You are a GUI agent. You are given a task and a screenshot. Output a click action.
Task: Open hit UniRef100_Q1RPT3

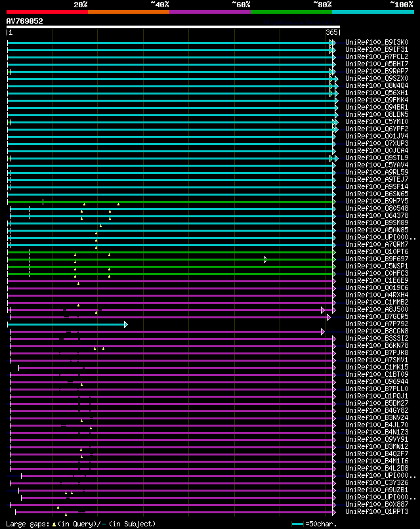[x=377, y=512]
